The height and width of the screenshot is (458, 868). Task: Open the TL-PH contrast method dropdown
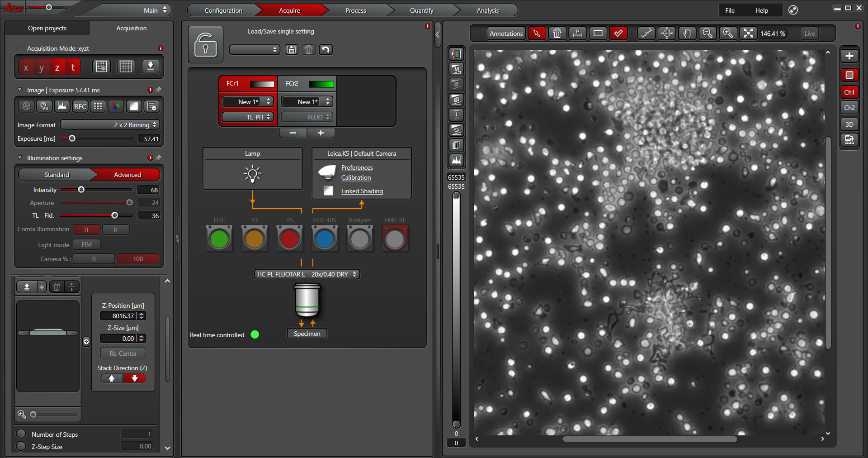pyautogui.click(x=248, y=117)
